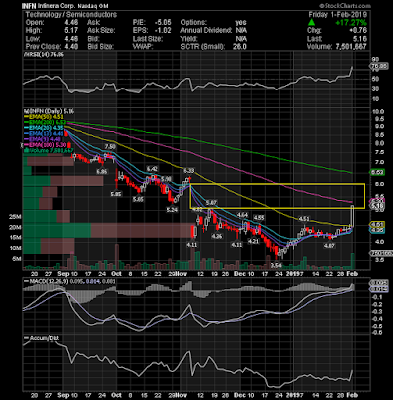This screenshot has height=400, width=393.
Task: Click the 2.54 low price annotation
Action: 276,265
